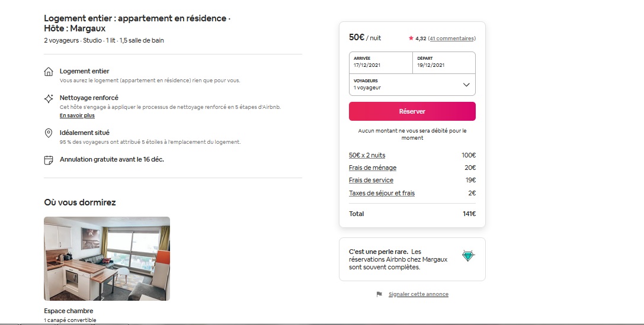The height and width of the screenshot is (325, 644).
Task: Click the En savoir plus link
Action: click(x=77, y=115)
